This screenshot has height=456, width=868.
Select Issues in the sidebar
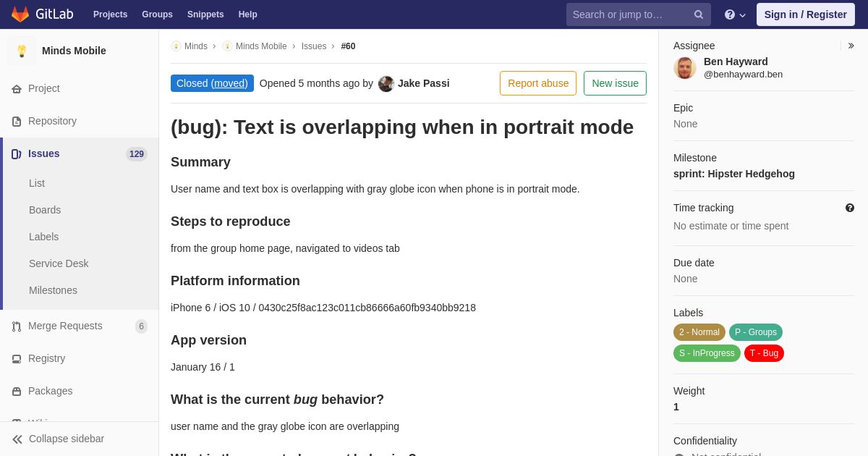point(44,153)
